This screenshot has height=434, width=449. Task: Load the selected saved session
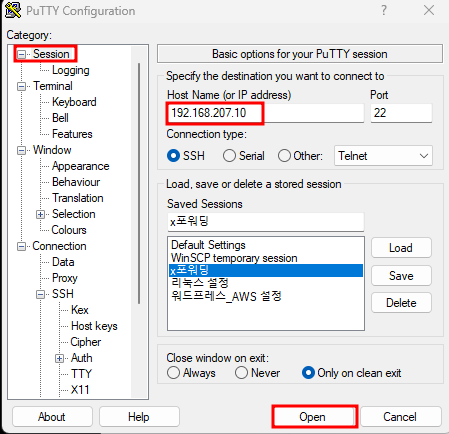[401, 248]
